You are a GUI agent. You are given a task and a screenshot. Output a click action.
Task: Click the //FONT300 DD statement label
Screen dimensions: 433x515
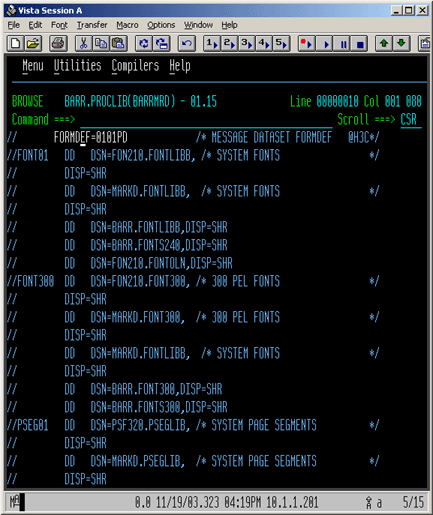pyautogui.click(x=30, y=282)
